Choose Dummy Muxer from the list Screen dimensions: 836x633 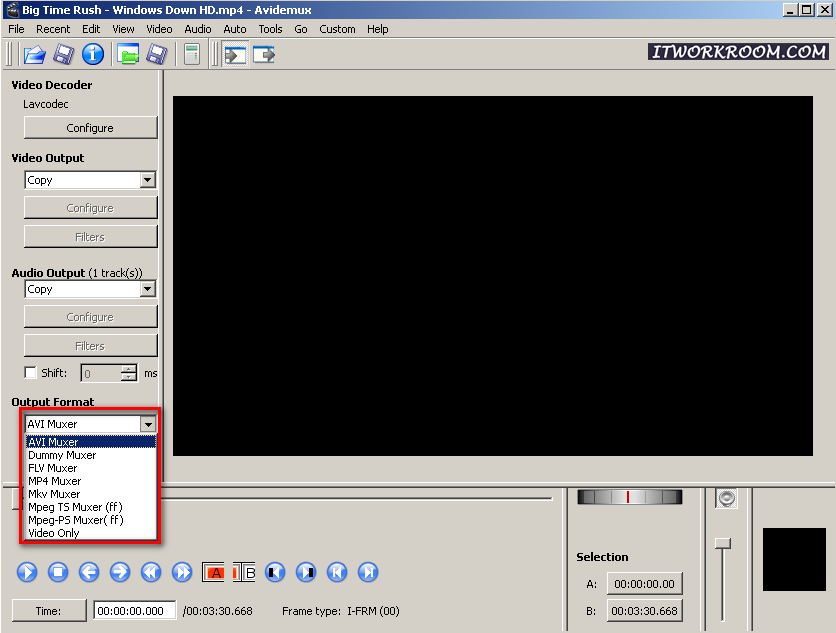click(x=91, y=455)
